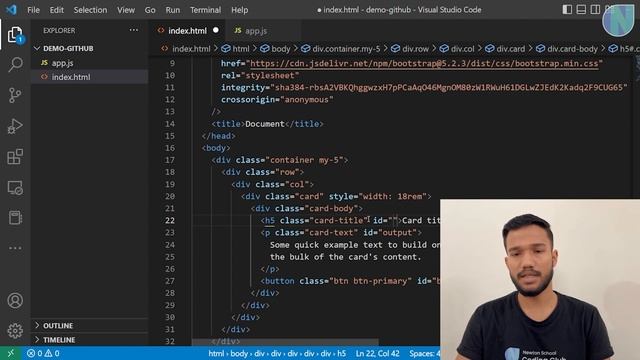This screenshot has width=640, height=360.
Task: Open the Help menu
Action: point(240,10)
